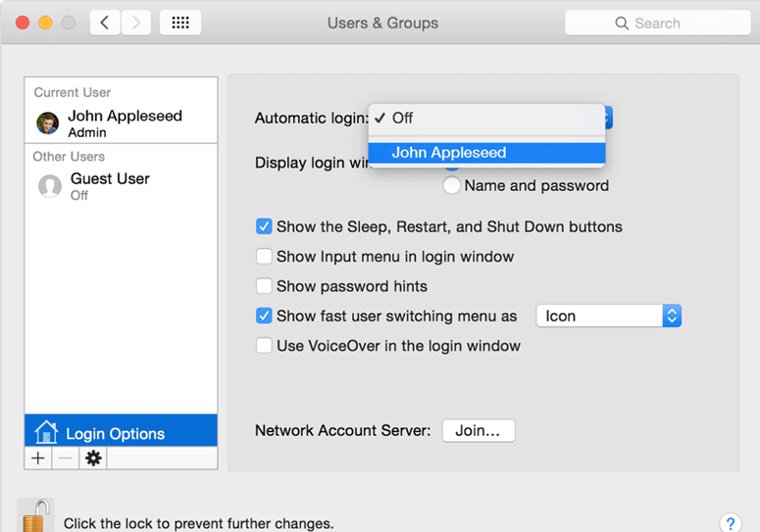Click the Guest User avatar icon

[50, 186]
